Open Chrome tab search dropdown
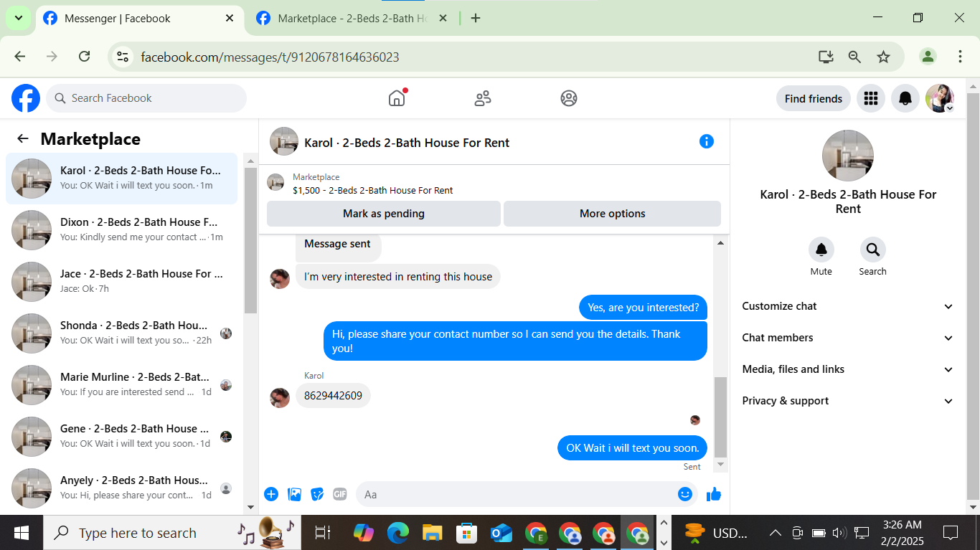This screenshot has width=980, height=550. (18, 19)
